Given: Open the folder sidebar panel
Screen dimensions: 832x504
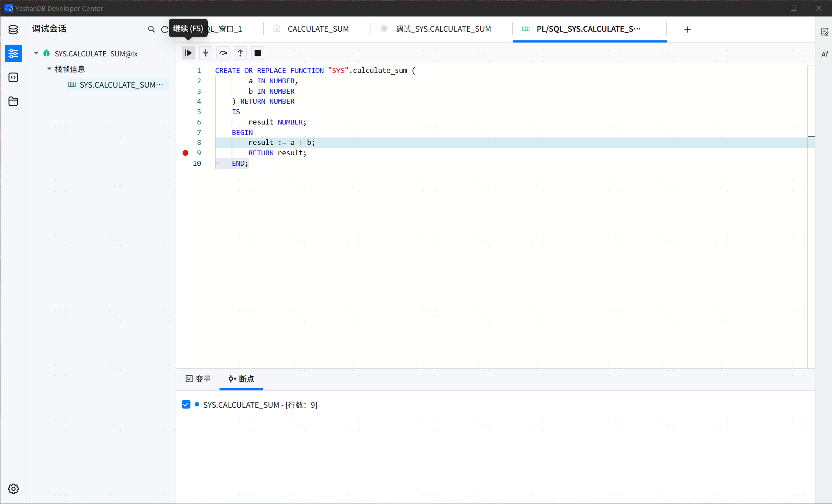Looking at the screenshot, I should point(13,101).
